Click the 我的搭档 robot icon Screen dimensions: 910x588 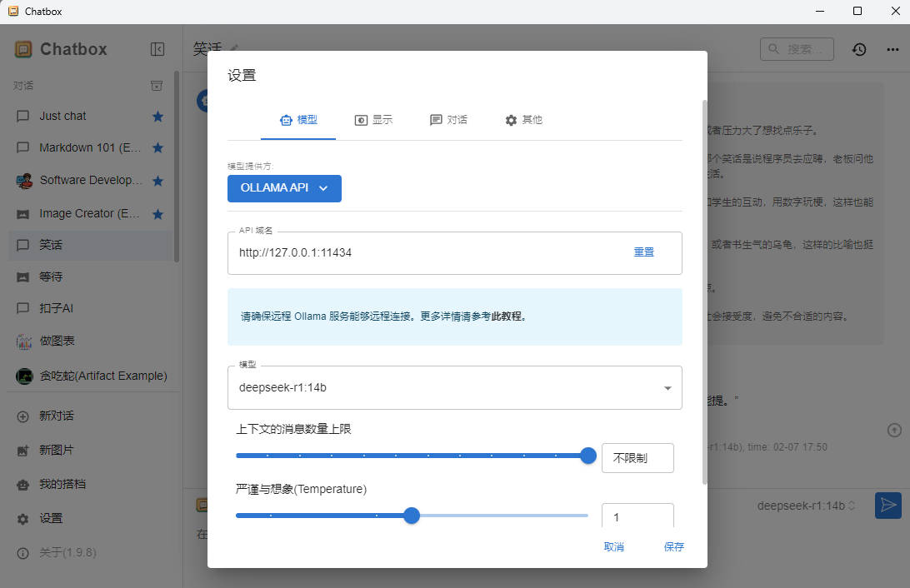point(22,485)
